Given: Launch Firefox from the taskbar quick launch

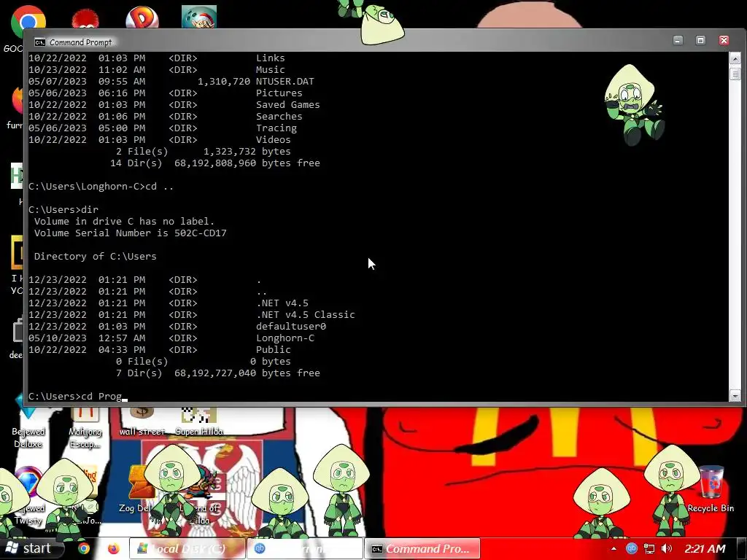Looking at the screenshot, I should click(x=113, y=549).
